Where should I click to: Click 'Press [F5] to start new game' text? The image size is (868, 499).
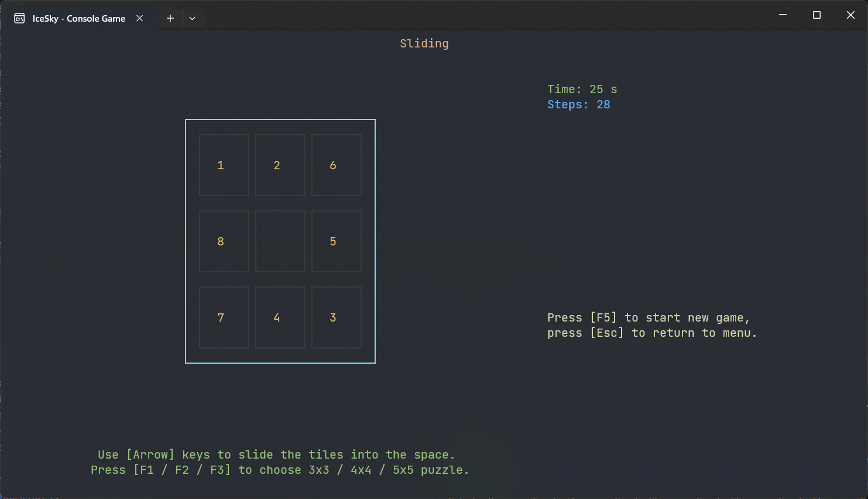pos(649,317)
